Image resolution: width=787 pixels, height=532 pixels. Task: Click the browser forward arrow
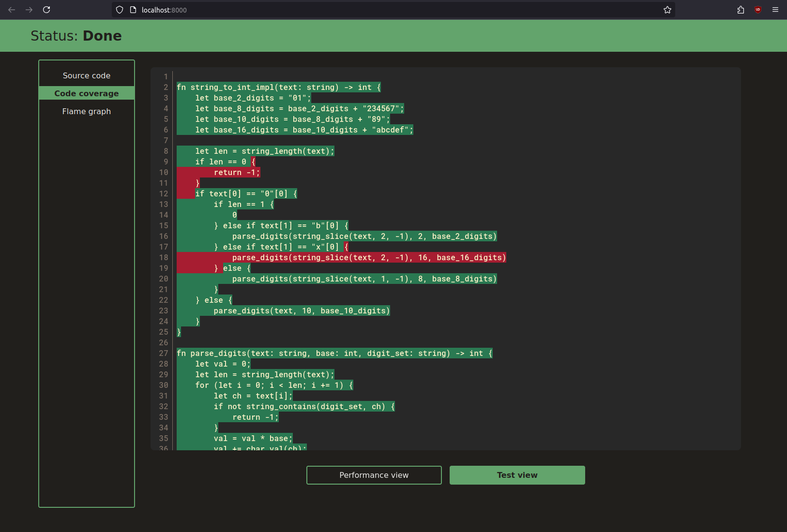point(29,10)
